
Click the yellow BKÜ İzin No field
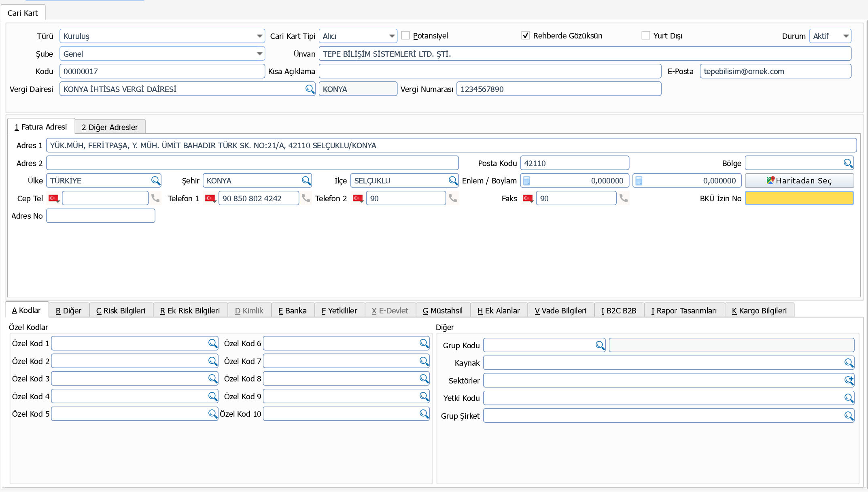tap(799, 198)
